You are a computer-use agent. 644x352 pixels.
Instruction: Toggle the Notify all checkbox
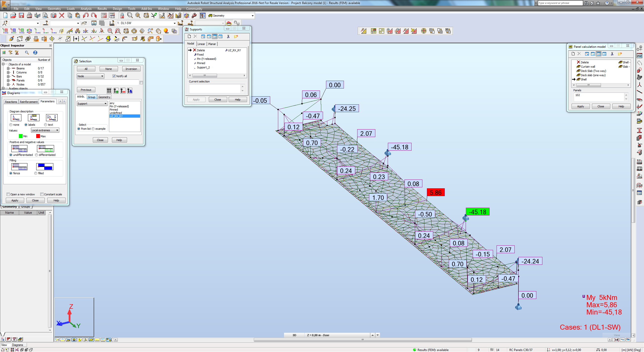(x=114, y=76)
